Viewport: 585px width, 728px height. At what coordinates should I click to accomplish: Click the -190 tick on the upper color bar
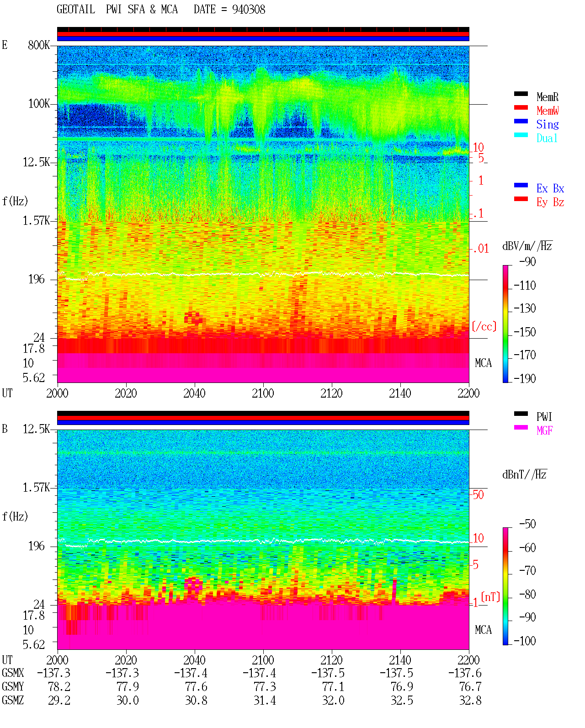click(x=525, y=378)
